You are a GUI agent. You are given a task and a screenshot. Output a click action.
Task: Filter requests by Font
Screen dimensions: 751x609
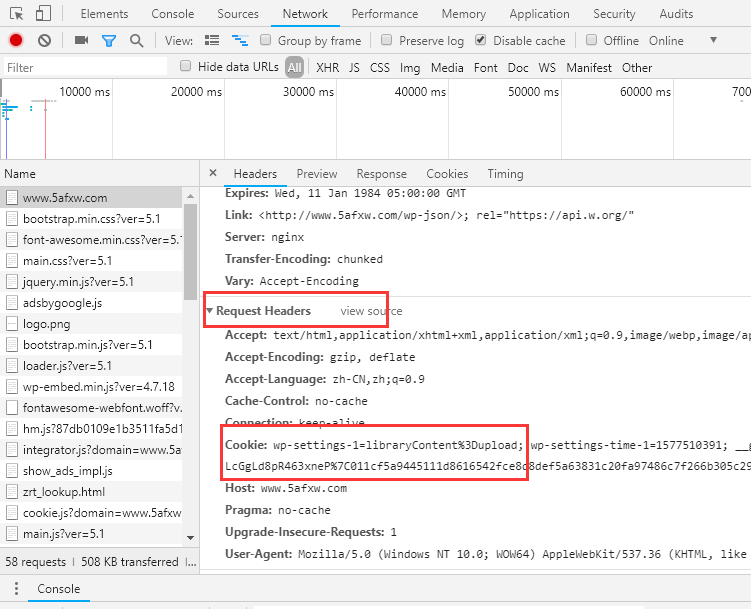486,68
